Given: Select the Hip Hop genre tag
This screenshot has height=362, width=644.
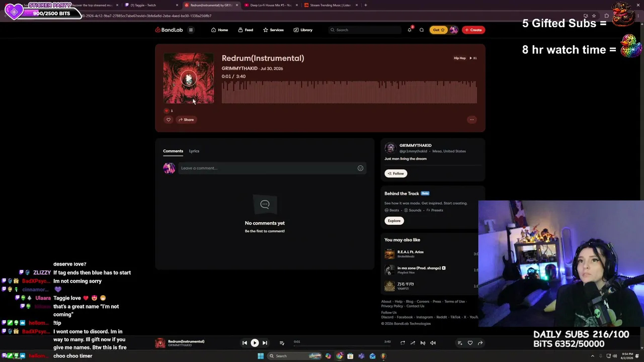Looking at the screenshot, I should (460, 58).
